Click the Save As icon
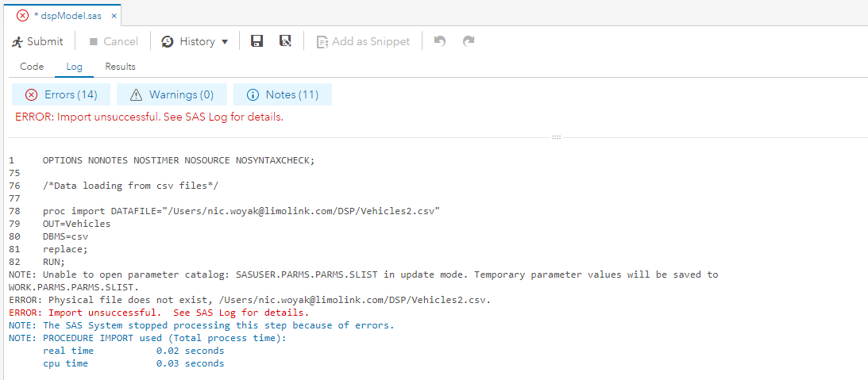Image resolution: width=868 pixels, height=380 pixels. 285,41
